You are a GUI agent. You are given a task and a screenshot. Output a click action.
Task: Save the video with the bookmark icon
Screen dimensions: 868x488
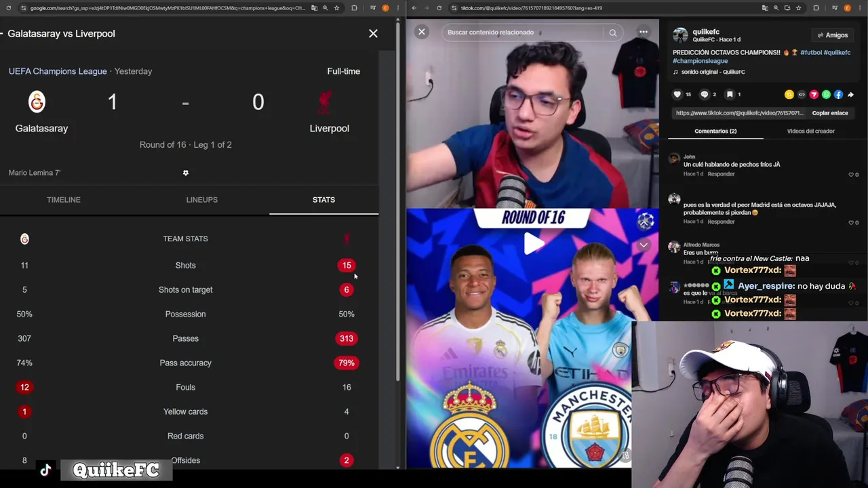tap(730, 94)
